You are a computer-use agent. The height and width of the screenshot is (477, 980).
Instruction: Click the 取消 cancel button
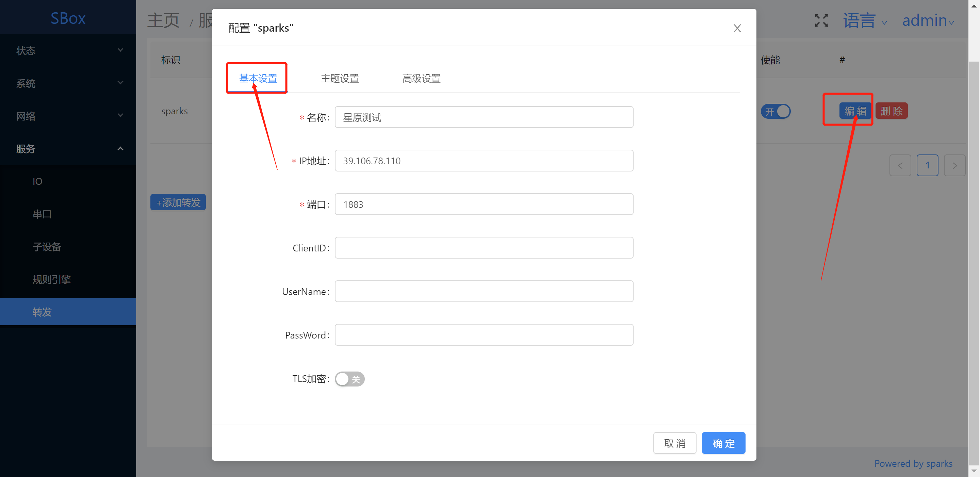pyautogui.click(x=674, y=443)
